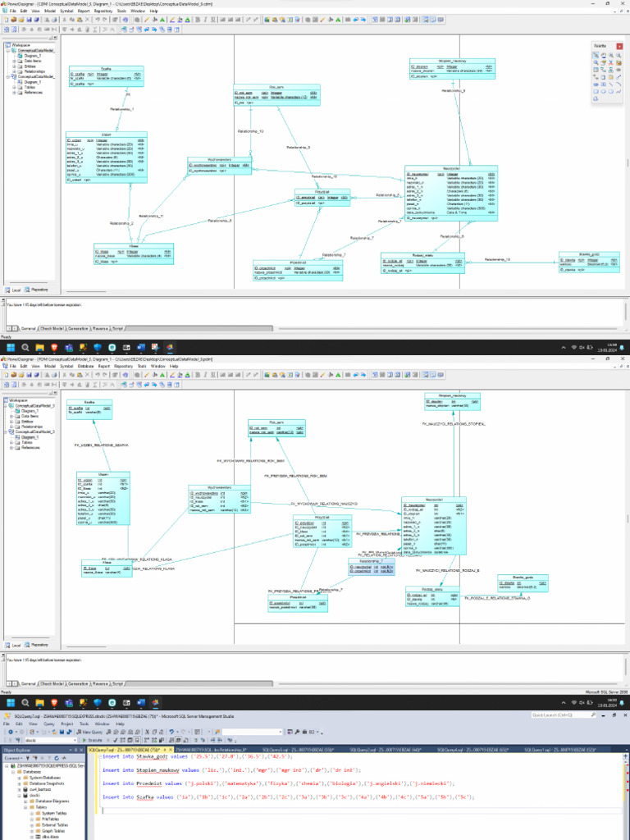Select the Pointer tool in the Palette

point(595,55)
